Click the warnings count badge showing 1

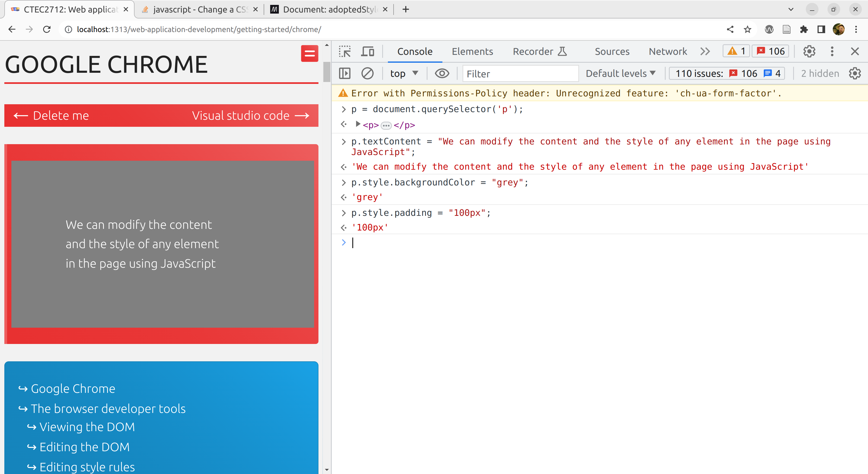point(736,51)
